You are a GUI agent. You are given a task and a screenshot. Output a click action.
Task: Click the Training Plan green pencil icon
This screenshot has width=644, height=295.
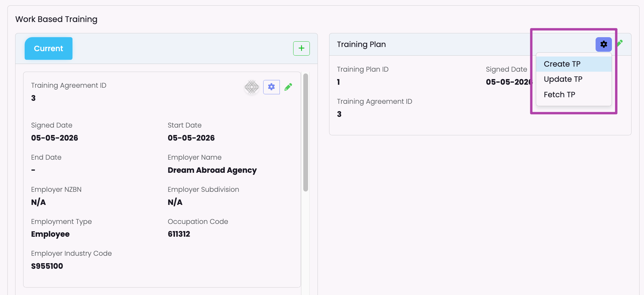pyautogui.click(x=620, y=43)
